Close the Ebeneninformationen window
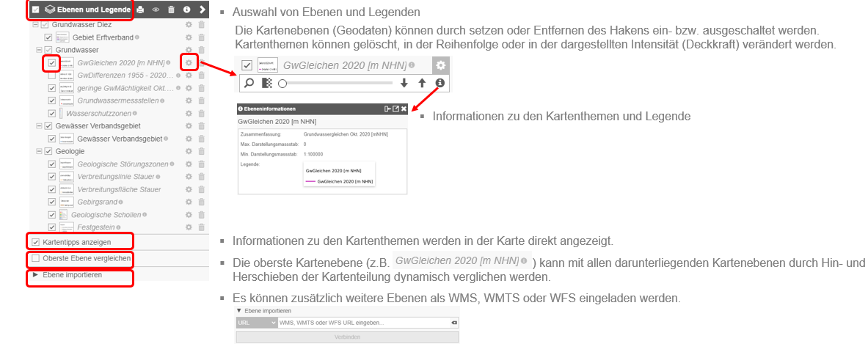This screenshot has width=868, height=344. 404,109
